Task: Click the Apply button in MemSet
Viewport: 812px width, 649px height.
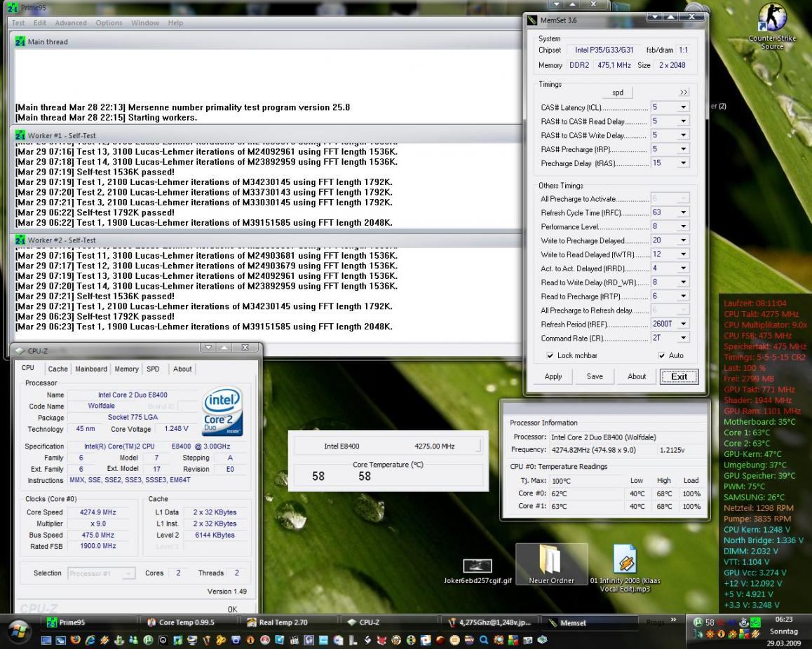Action: [x=553, y=376]
